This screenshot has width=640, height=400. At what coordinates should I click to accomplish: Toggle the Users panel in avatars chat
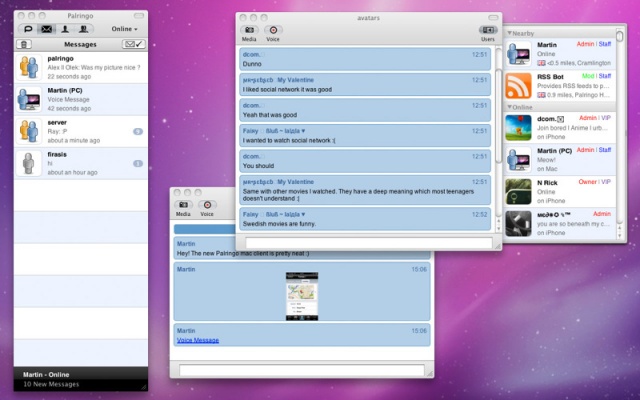click(488, 32)
